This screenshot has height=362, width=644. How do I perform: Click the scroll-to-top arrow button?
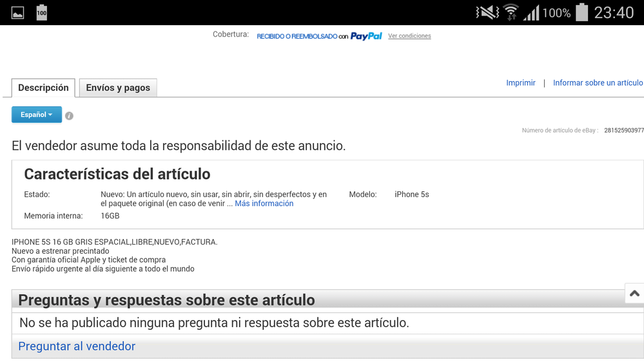[634, 293]
